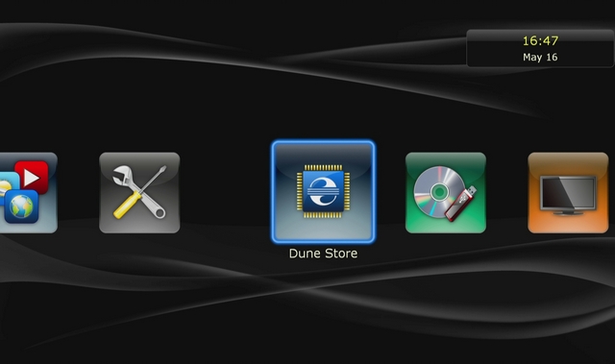
Task: Click the 16:47 clock display
Action: [x=540, y=40]
